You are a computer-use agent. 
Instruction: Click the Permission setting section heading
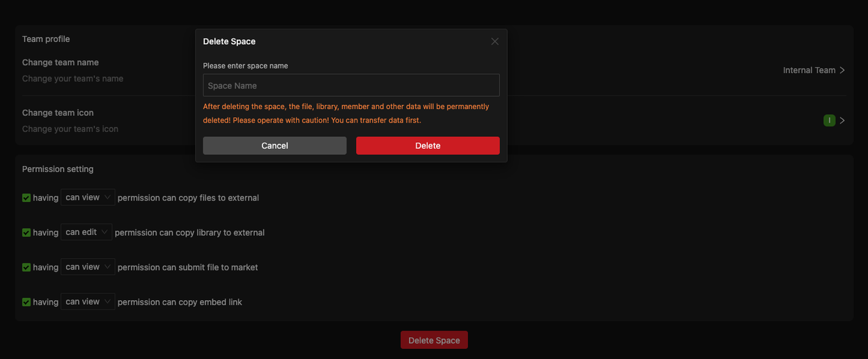(58, 169)
